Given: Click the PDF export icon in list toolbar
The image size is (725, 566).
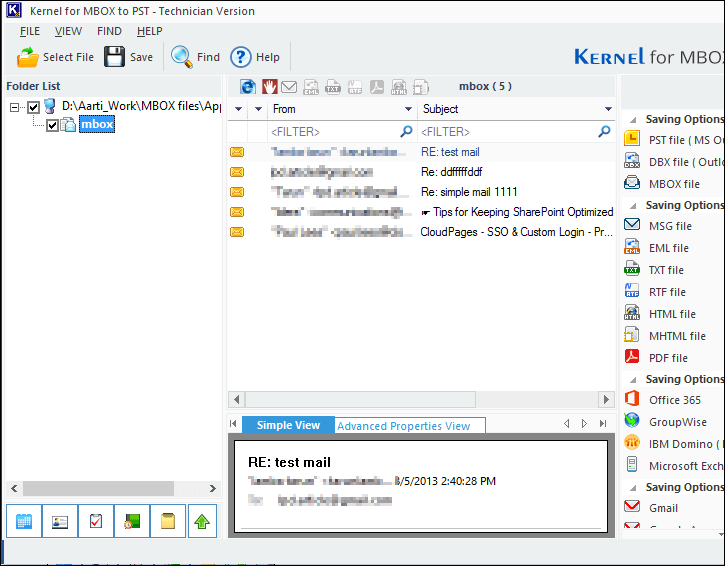Looking at the screenshot, I should (x=377, y=86).
